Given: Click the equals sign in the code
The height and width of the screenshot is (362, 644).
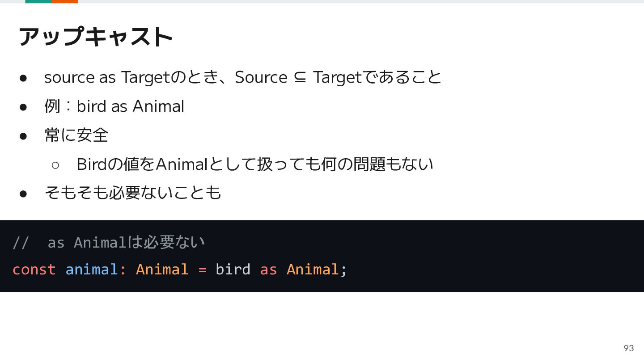Looking at the screenshot, I should click(202, 269).
